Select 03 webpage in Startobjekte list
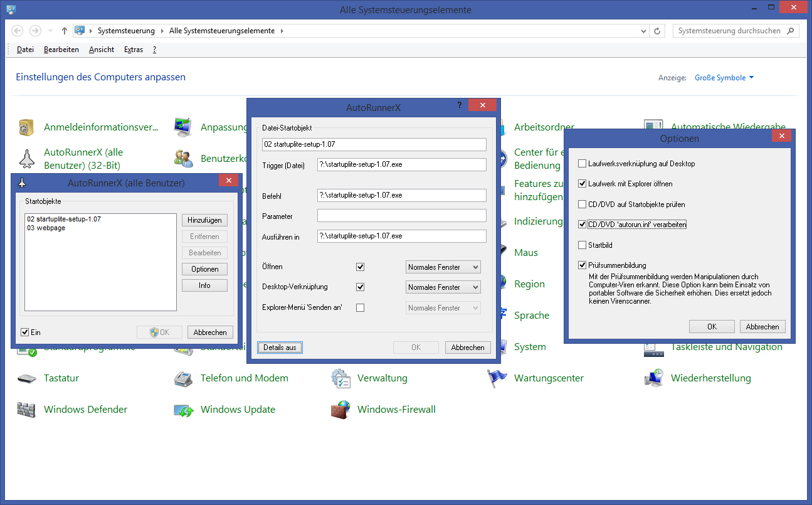 coord(46,228)
